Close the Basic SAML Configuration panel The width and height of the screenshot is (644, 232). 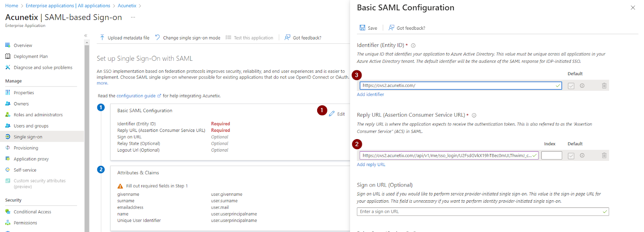pos(633,8)
